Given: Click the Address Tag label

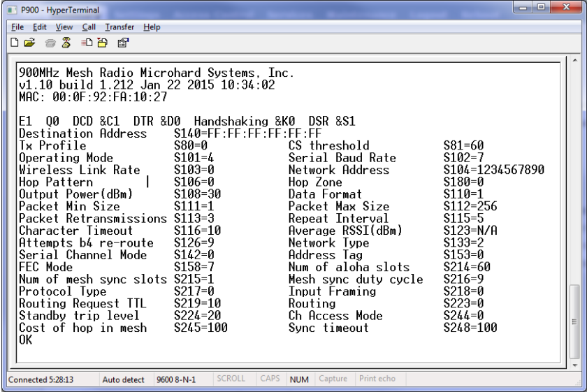Looking at the screenshot, I should 326,255.
